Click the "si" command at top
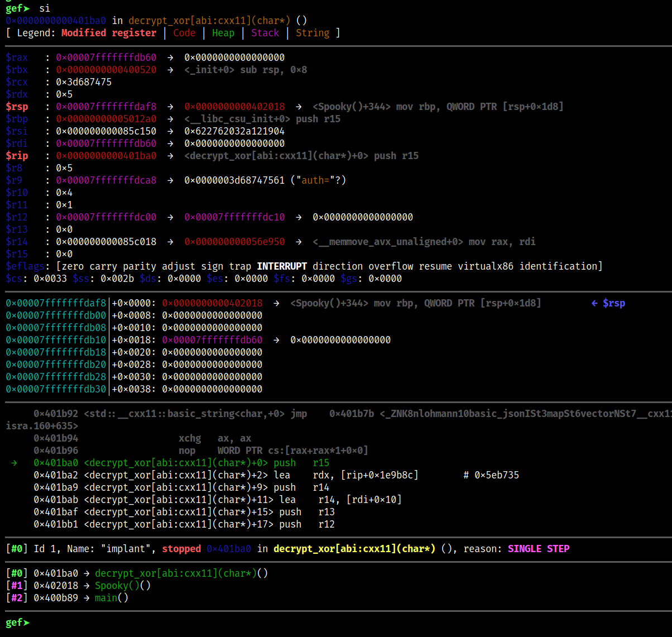The height and width of the screenshot is (637, 672). tap(45, 8)
